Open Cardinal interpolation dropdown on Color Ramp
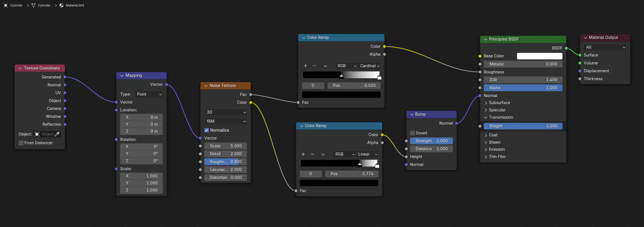This screenshot has height=227, width=644. tap(369, 66)
